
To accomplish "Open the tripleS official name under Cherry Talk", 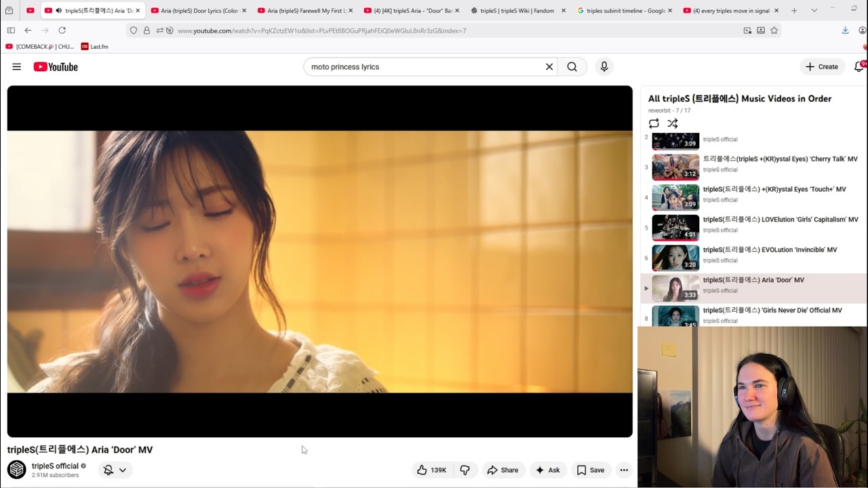I will click(720, 170).
